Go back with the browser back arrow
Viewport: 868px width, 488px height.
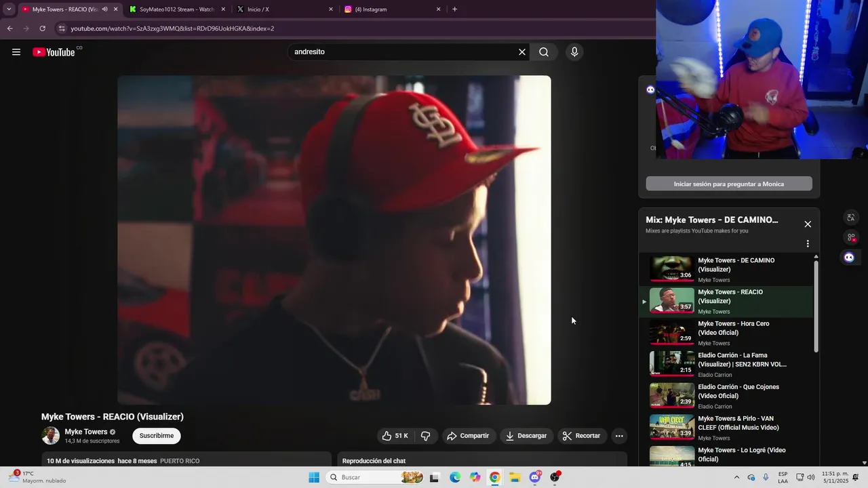pos(9,28)
